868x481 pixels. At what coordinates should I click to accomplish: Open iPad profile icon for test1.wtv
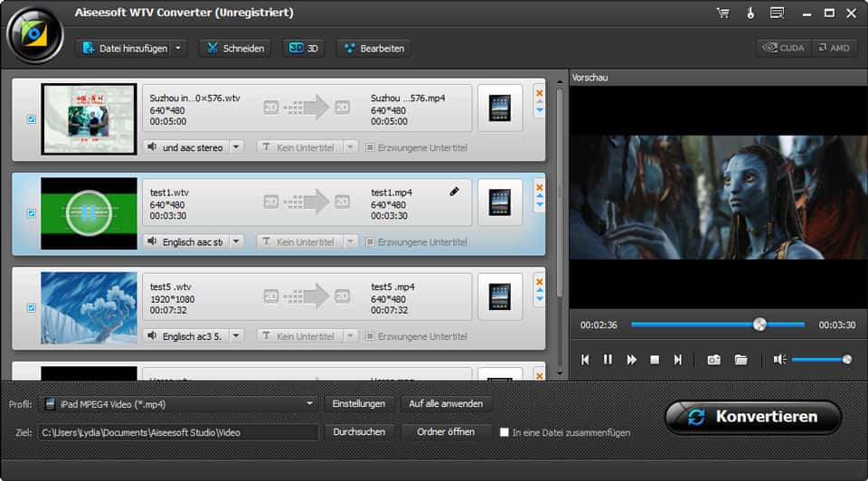499,202
